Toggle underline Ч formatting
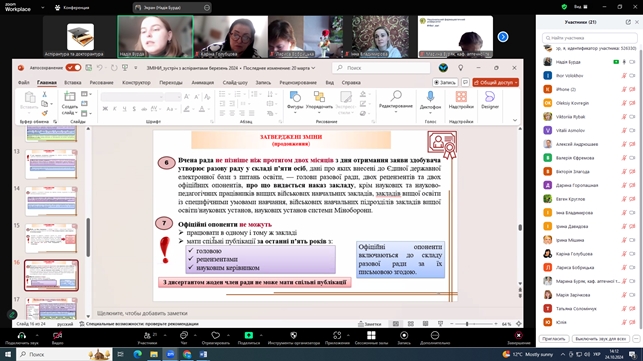 point(124,109)
